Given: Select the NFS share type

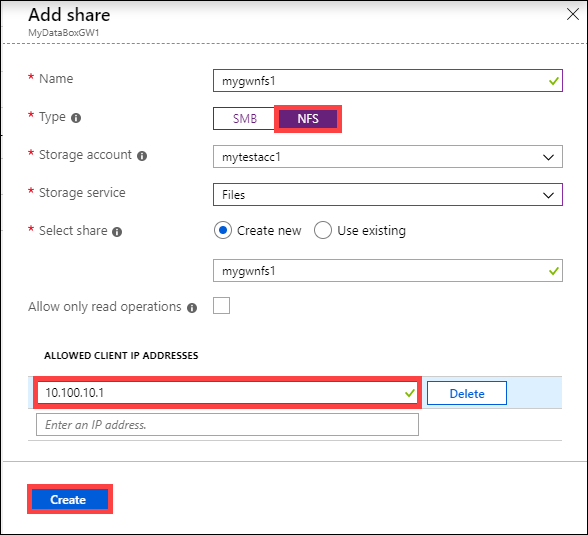Looking at the screenshot, I should 308,119.
